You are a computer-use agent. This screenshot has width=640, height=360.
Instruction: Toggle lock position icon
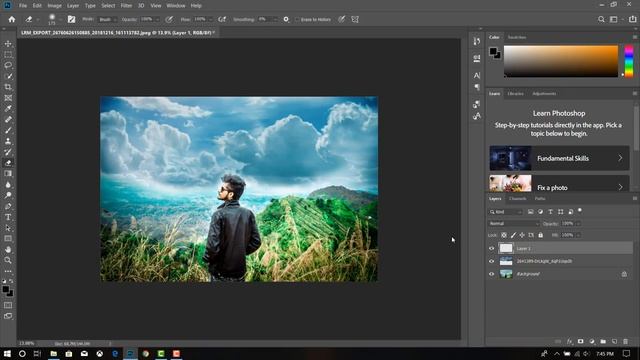coord(522,235)
